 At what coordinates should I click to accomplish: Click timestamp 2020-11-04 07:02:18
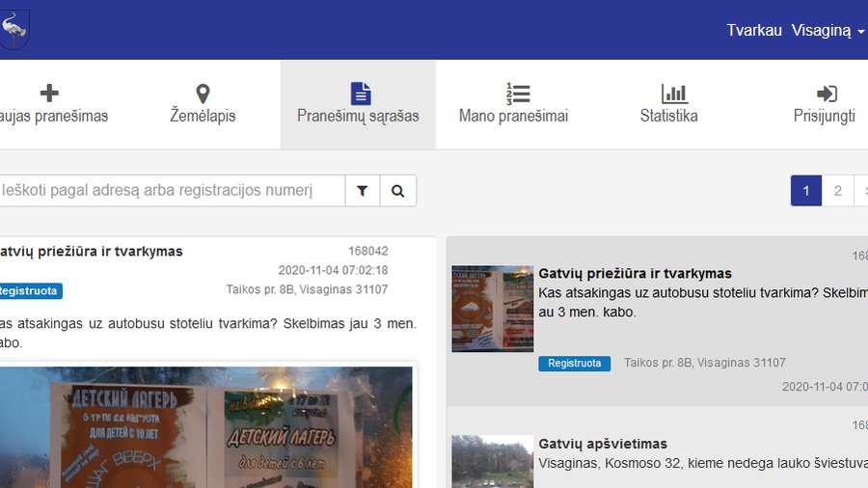tap(333, 270)
